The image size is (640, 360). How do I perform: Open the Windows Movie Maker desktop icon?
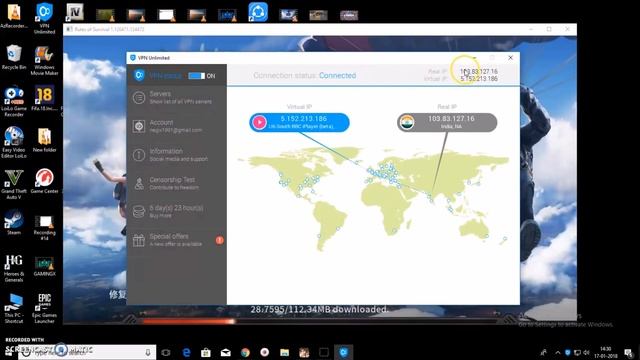[x=44, y=60]
